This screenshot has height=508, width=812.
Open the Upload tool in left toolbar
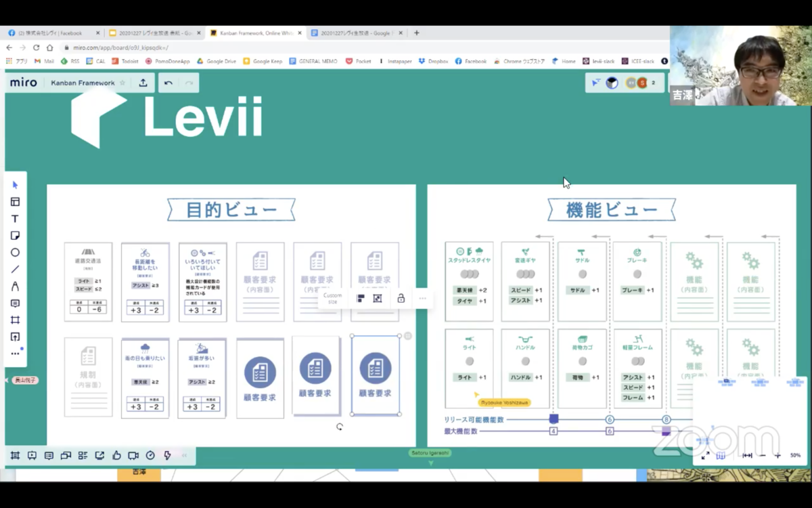[x=15, y=337]
